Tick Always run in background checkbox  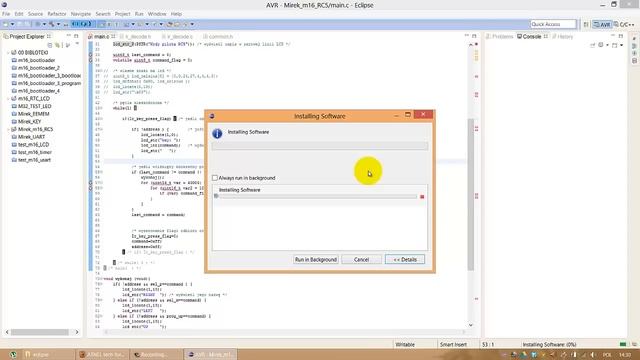tap(215, 178)
